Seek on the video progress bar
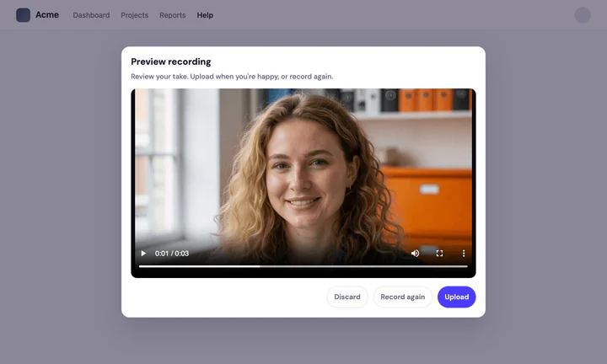607x364 pixels. tap(303, 266)
